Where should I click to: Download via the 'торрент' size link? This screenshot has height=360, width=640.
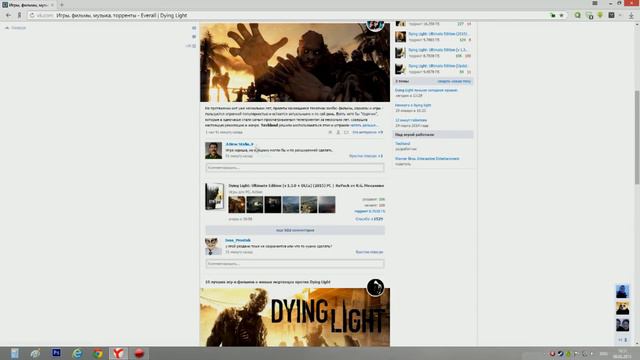point(369,211)
